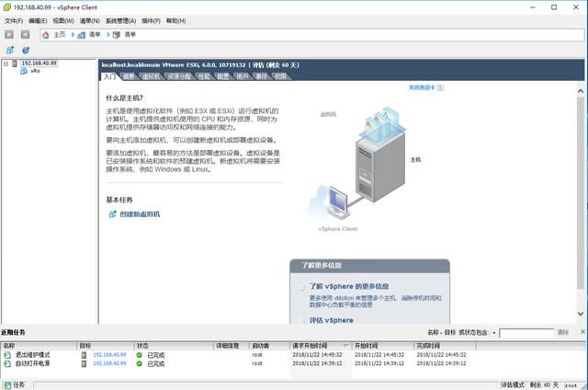This screenshot has height=390, width=588.
Task: Click green completed status icon for 自动打开电源
Action: point(140,363)
